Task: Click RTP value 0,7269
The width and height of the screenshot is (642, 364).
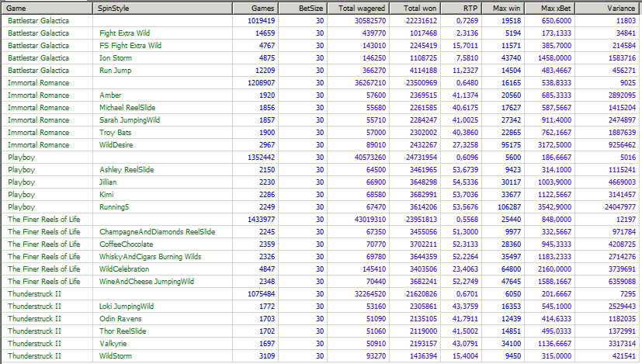Action: click(x=467, y=21)
